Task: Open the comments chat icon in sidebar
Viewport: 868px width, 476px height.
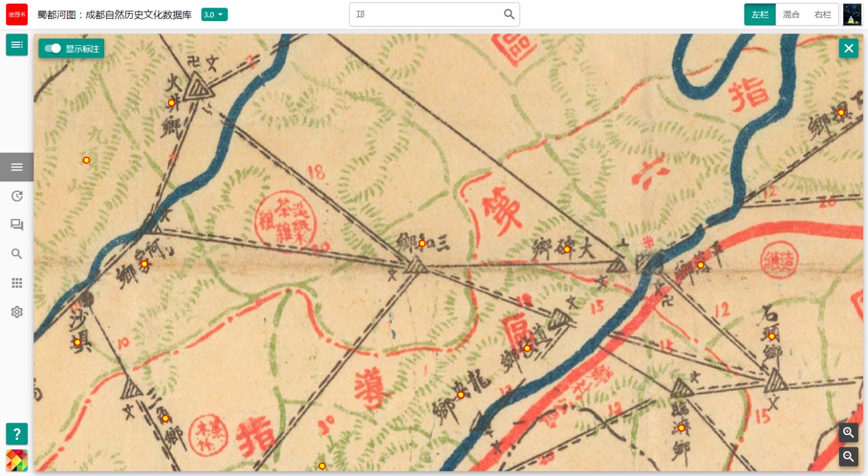Action: tap(17, 225)
